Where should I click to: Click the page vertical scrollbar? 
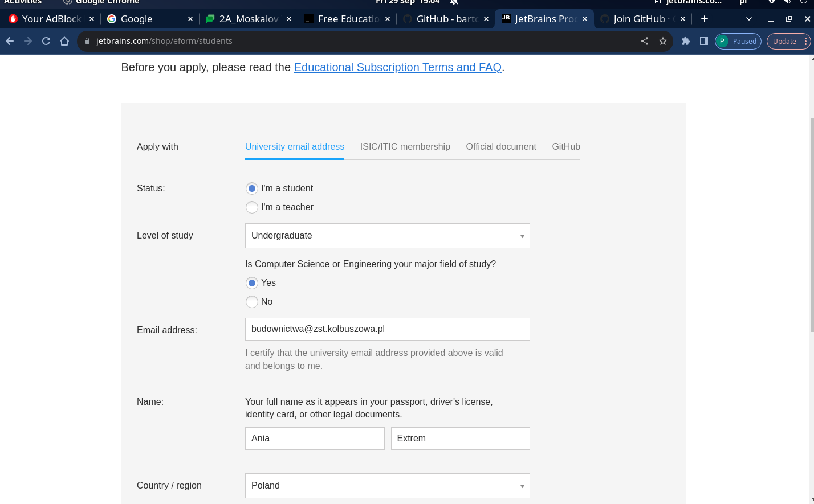[812, 225]
